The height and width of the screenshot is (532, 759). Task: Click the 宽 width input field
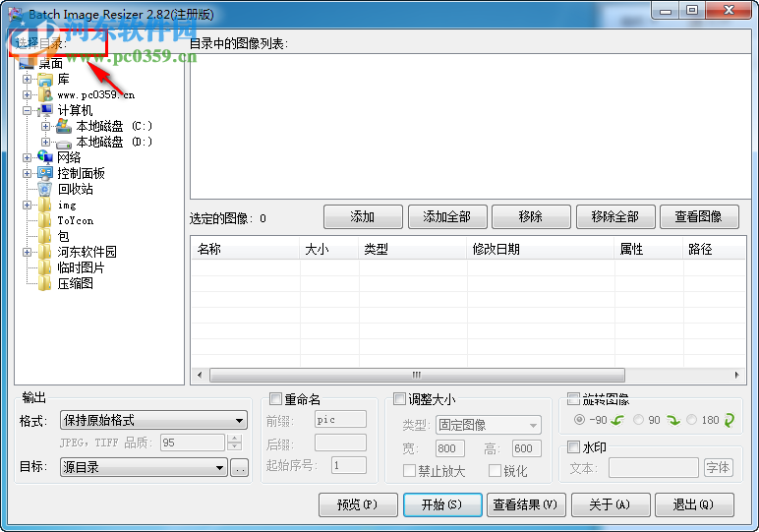(x=449, y=448)
